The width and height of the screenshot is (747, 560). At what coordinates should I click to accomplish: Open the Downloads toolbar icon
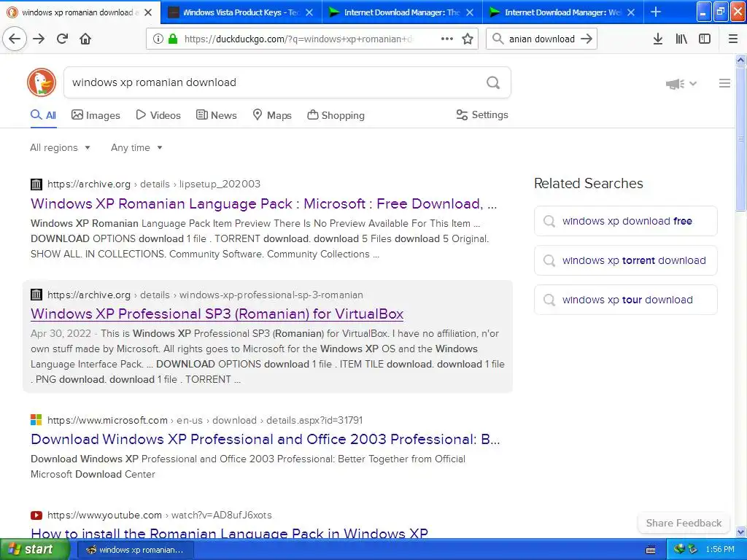coord(658,39)
